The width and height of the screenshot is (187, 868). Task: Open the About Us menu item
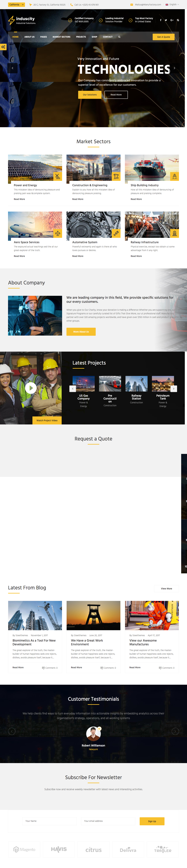(29, 37)
